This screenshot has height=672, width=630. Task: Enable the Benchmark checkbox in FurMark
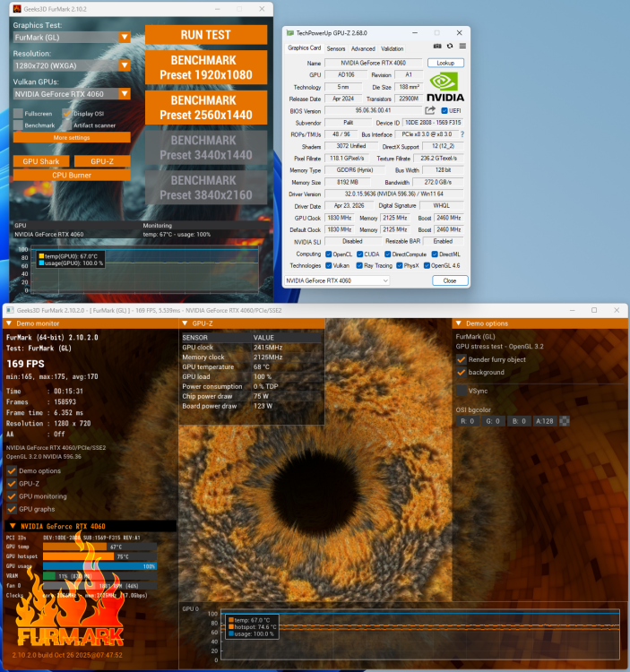(18, 125)
